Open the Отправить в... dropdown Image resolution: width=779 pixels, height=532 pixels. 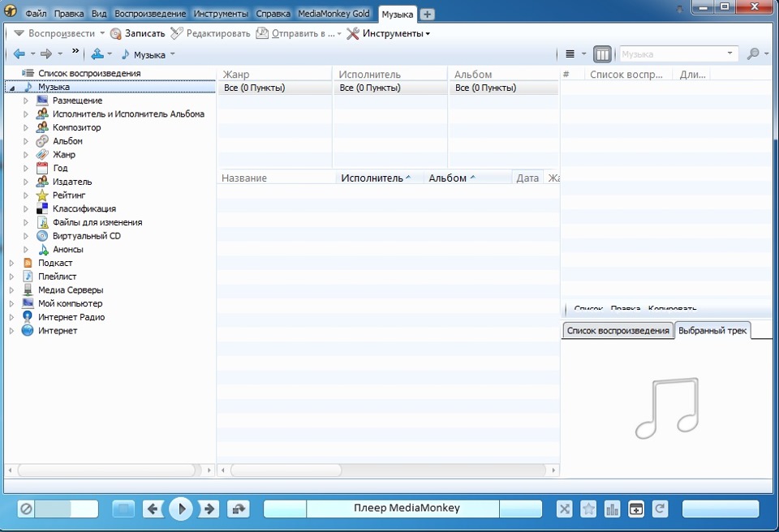click(x=339, y=34)
